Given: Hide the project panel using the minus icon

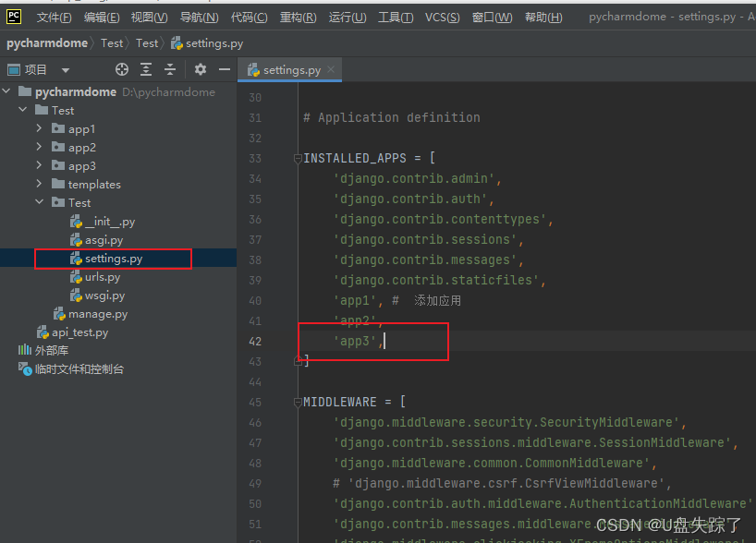Looking at the screenshot, I should point(225,69).
